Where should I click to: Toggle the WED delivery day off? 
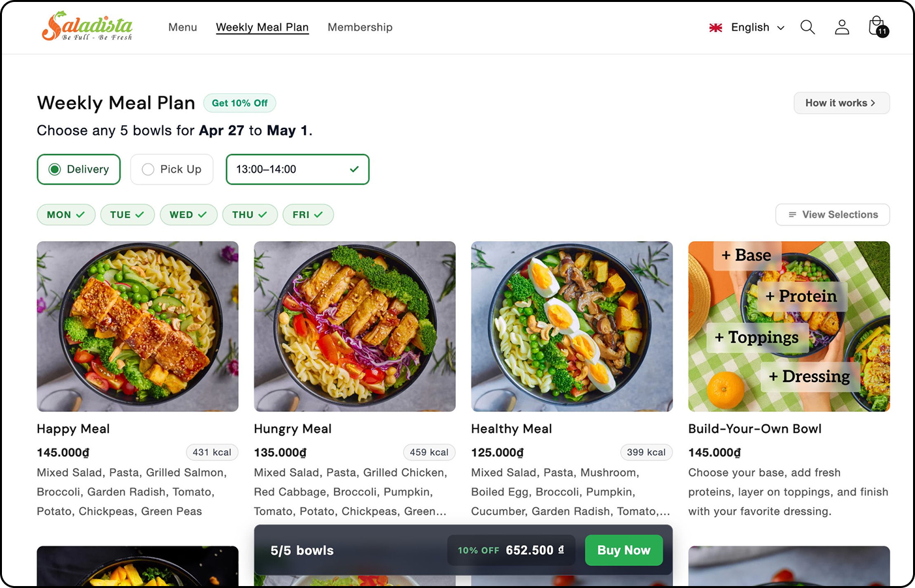tap(188, 214)
